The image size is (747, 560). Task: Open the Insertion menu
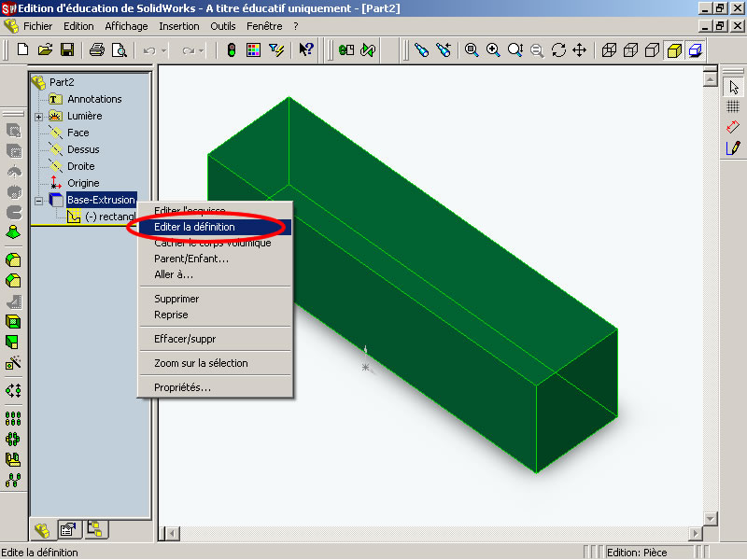click(x=178, y=26)
